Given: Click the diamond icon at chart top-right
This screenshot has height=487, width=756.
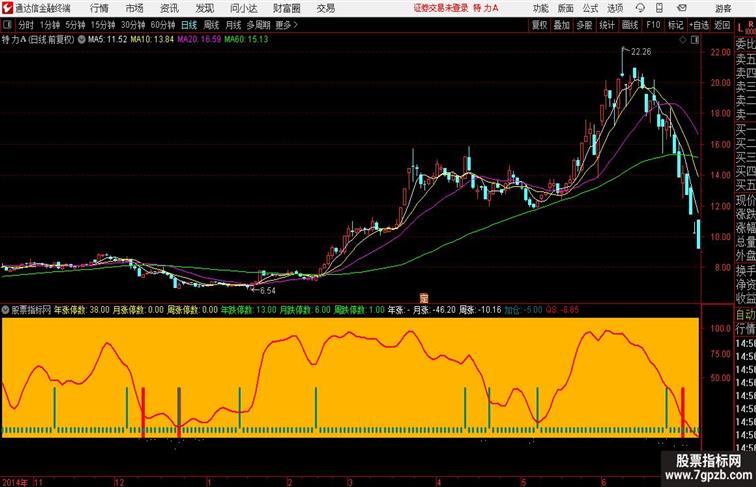Looking at the screenshot, I should [683, 40].
